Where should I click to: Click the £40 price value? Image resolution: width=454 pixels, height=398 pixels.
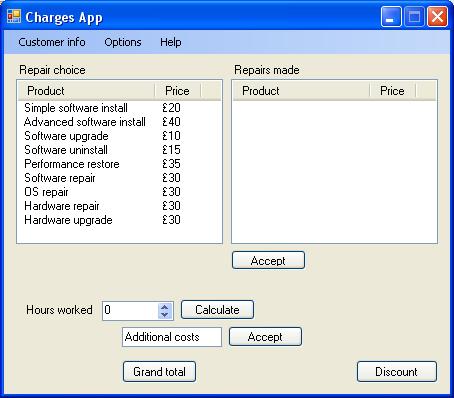point(171,122)
